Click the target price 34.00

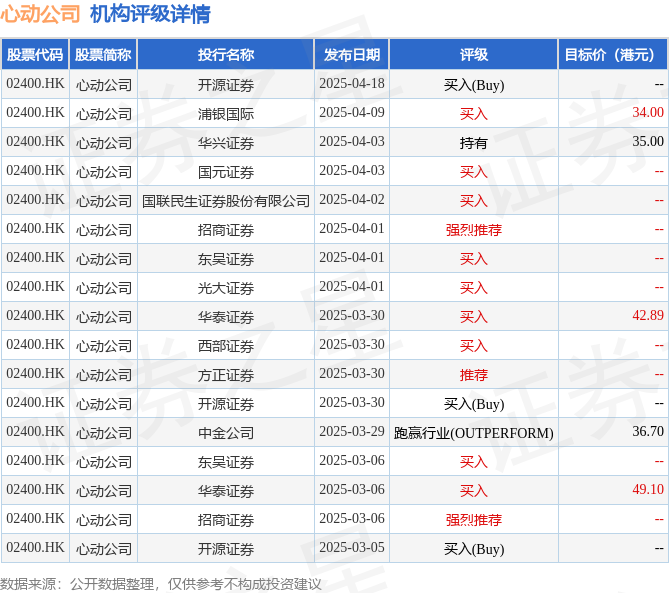648,112
